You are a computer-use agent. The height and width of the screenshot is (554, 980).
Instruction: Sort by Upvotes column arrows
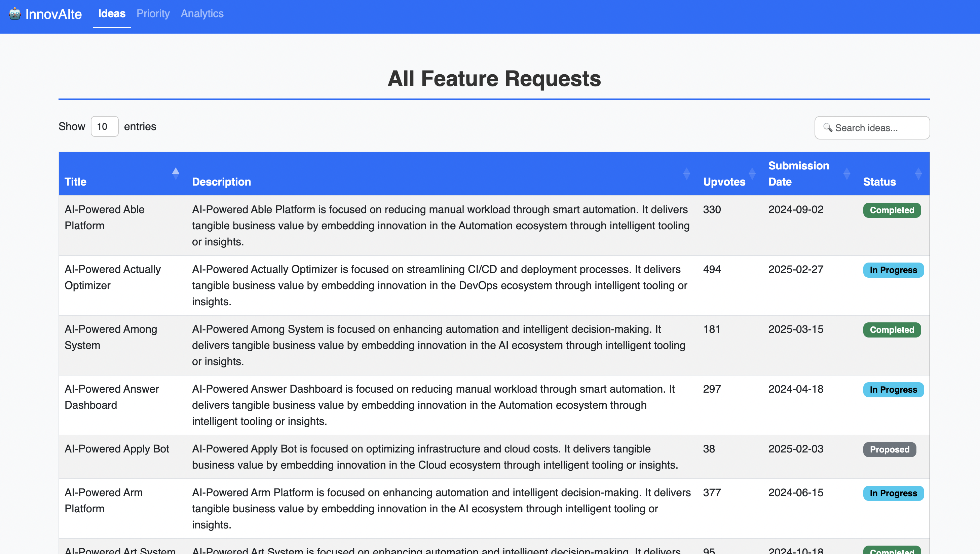[752, 173]
